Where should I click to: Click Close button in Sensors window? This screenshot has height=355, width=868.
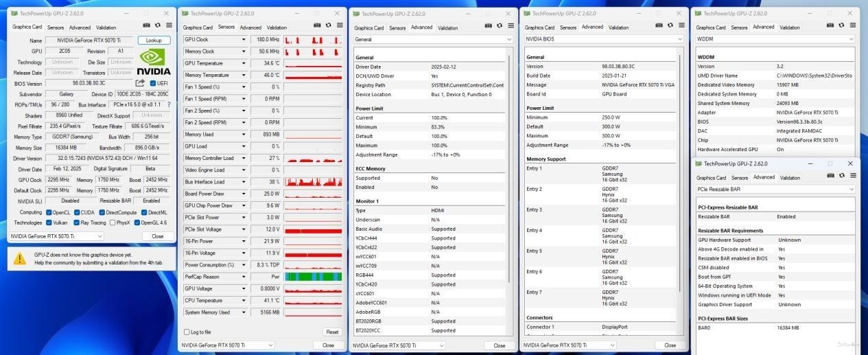click(x=328, y=345)
